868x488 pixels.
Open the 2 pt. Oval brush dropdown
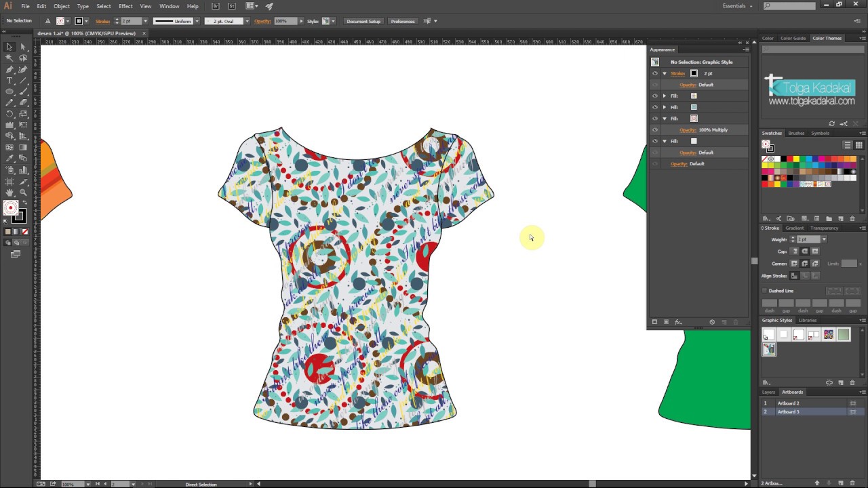click(x=247, y=21)
